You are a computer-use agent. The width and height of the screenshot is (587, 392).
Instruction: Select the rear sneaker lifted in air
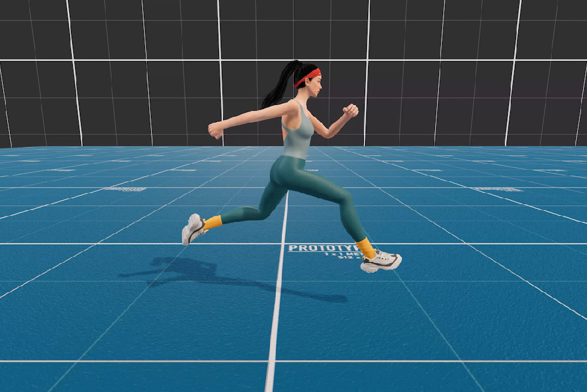[x=192, y=228]
